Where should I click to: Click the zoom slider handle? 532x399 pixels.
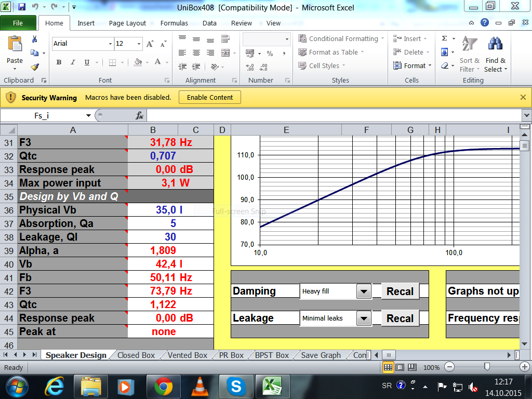click(487, 367)
